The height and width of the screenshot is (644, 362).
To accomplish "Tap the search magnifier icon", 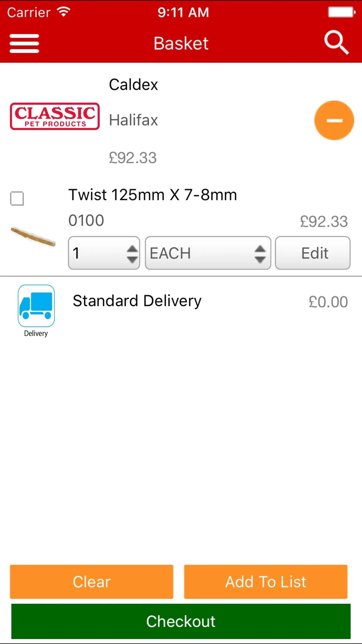I will [336, 43].
